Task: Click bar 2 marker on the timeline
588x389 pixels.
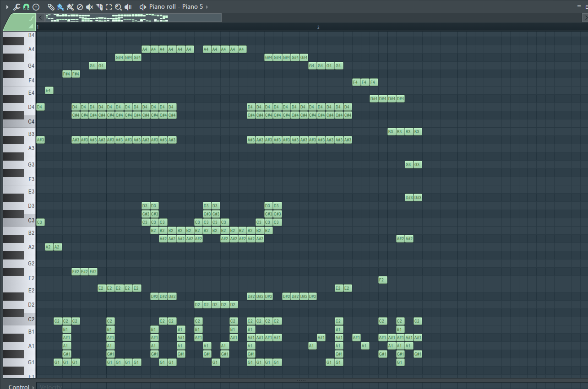Action: point(318,27)
